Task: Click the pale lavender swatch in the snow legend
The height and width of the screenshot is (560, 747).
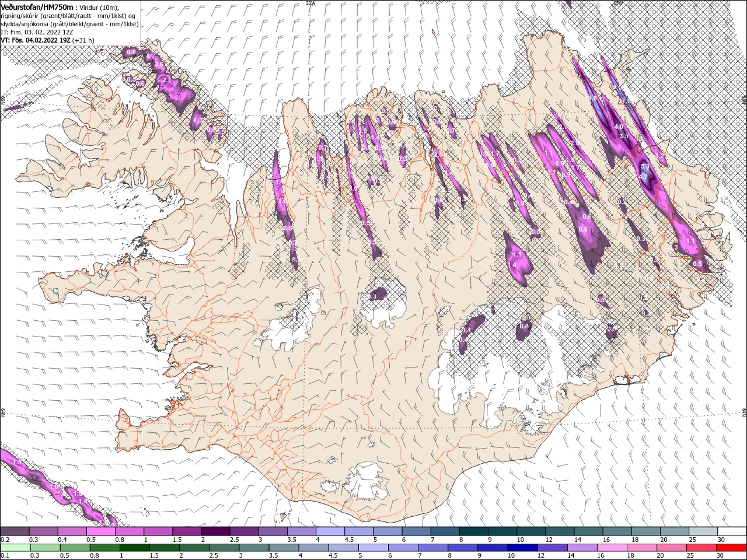Action: click(x=330, y=531)
